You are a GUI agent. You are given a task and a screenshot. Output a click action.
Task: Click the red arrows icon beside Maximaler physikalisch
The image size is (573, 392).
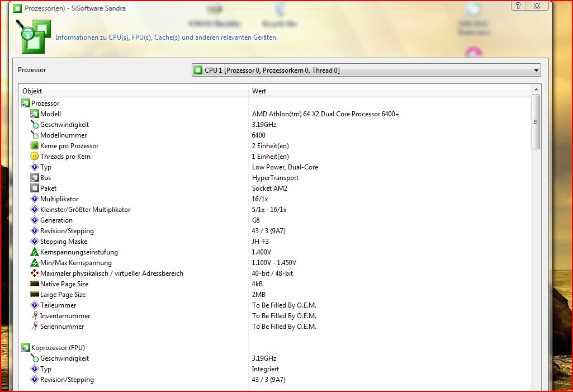(34, 273)
